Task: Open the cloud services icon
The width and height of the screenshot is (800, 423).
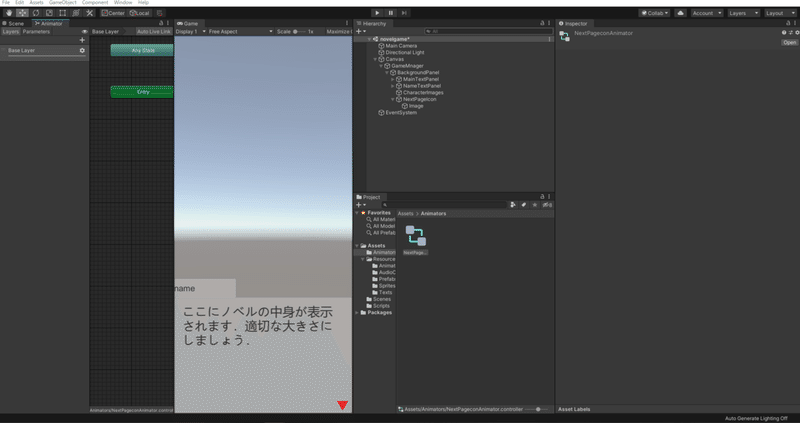Action: coord(680,13)
